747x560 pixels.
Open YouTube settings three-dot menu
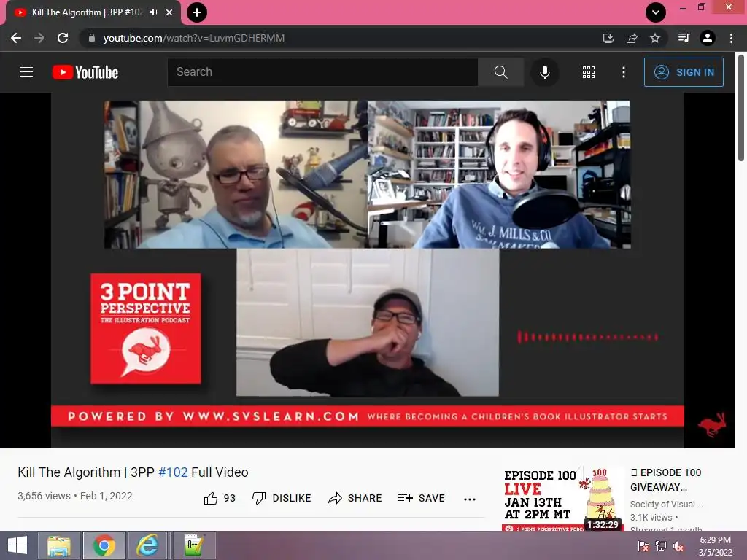(623, 72)
